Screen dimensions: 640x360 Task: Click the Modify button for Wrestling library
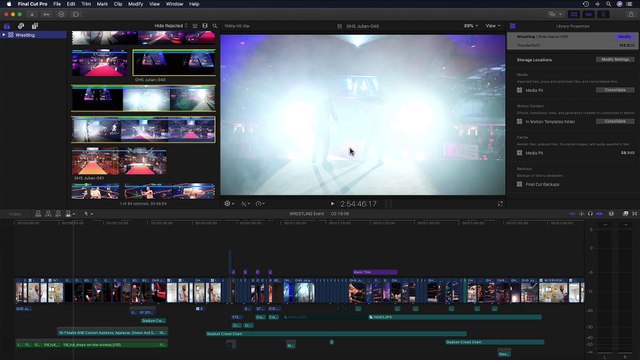click(624, 37)
